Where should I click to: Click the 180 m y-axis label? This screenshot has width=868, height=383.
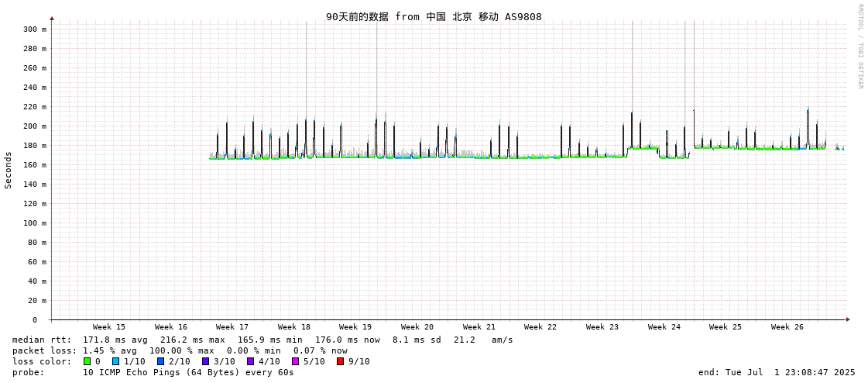click(35, 145)
